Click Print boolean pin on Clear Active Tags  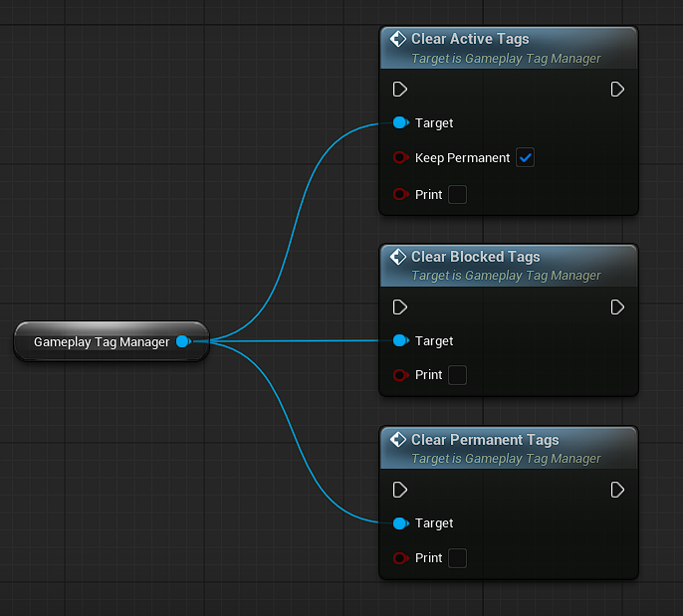(400, 195)
